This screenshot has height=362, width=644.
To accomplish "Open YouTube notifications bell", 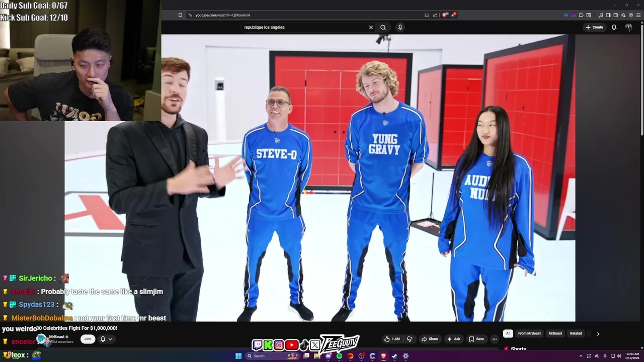I will pos(614,27).
